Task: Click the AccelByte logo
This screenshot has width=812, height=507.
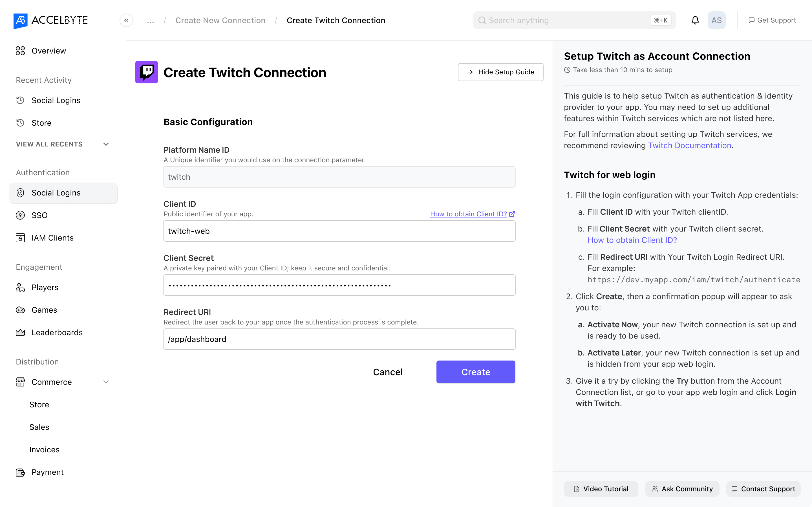Action: pos(51,21)
